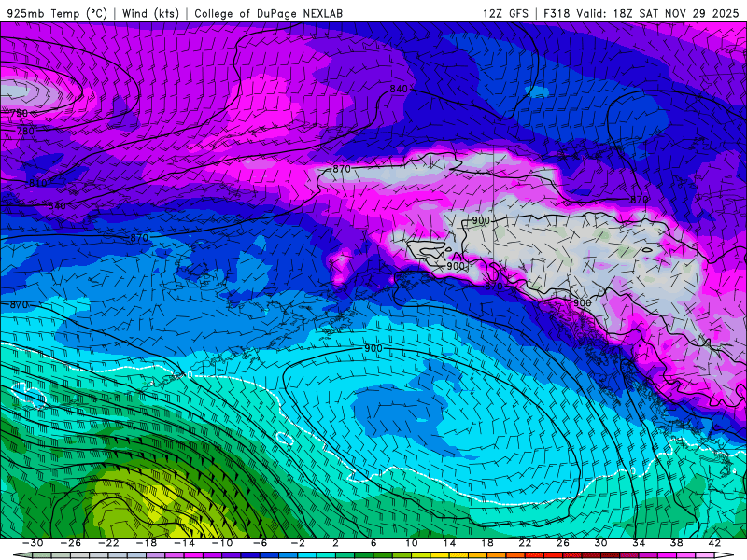The width and height of the screenshot is (747, 560).
Task: Select the '38' color scale label
Action: (x=676, y=543)
